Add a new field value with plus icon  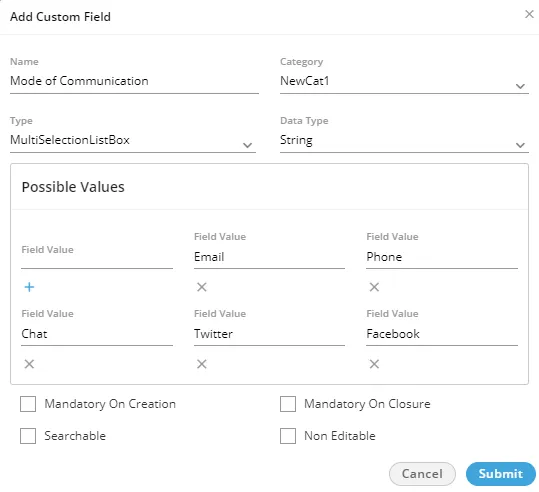(29, 287)
